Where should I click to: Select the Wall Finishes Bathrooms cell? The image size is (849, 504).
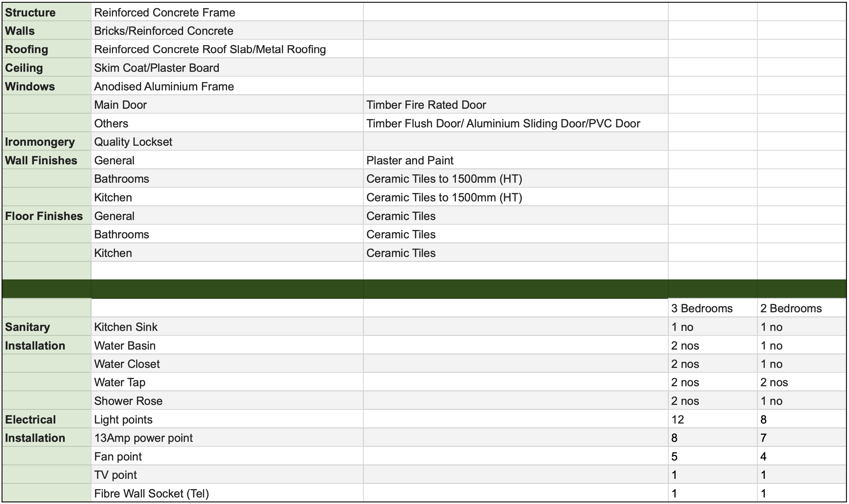point(121,179)
